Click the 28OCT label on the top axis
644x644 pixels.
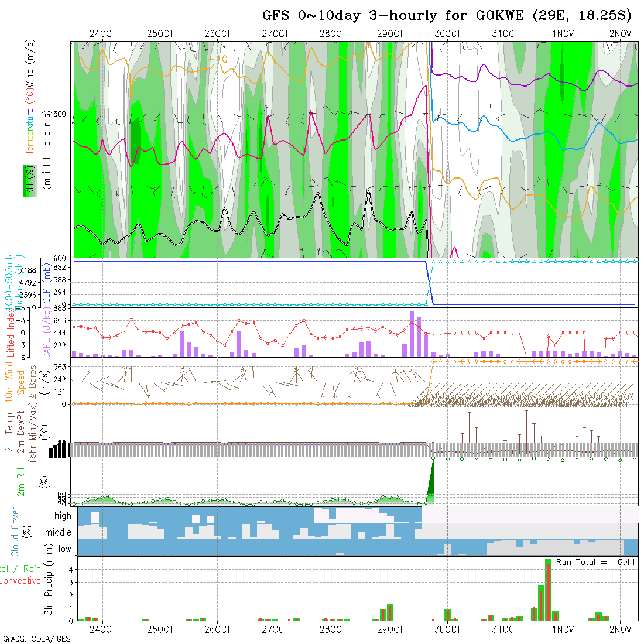click(x=333, y=34)
